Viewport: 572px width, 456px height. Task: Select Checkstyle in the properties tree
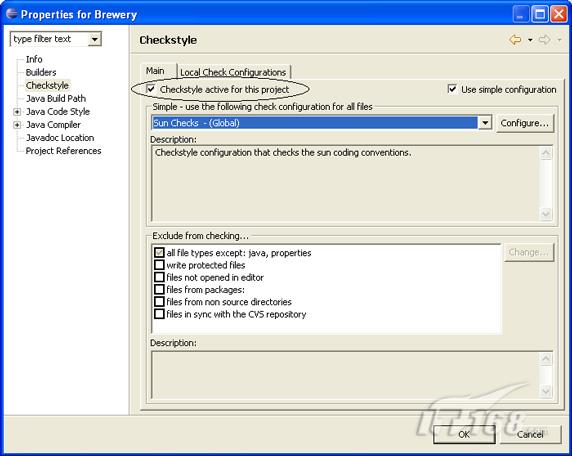click(47, 85)
